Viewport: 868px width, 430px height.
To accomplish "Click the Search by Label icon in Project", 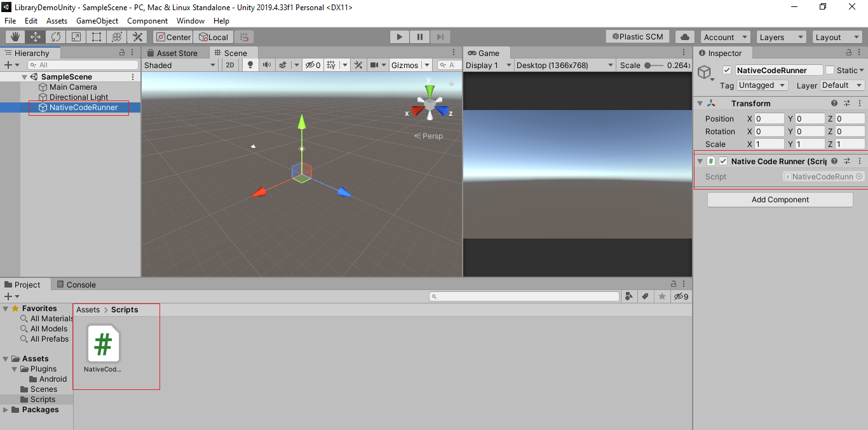I will coord(646,296).
